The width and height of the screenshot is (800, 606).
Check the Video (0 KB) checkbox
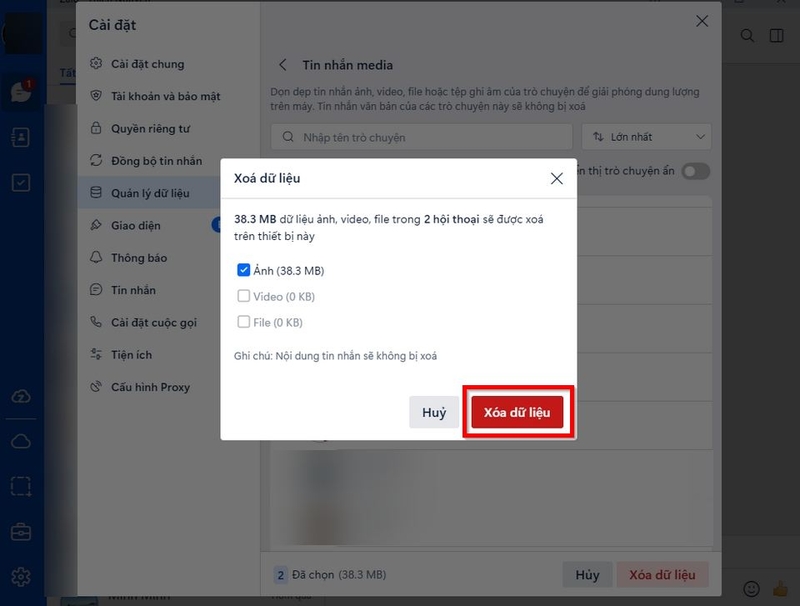pyautogui.click(x=244, y=296)
